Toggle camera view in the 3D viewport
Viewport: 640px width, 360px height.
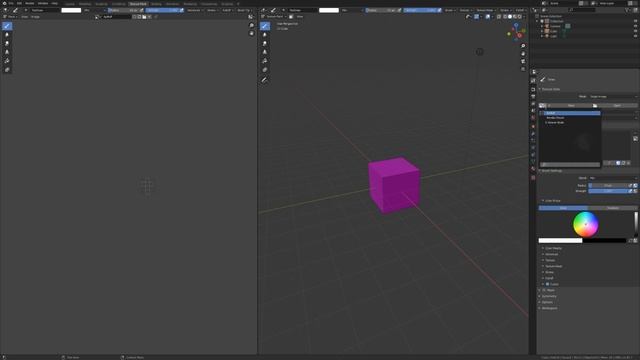click(x=523, y=62)
